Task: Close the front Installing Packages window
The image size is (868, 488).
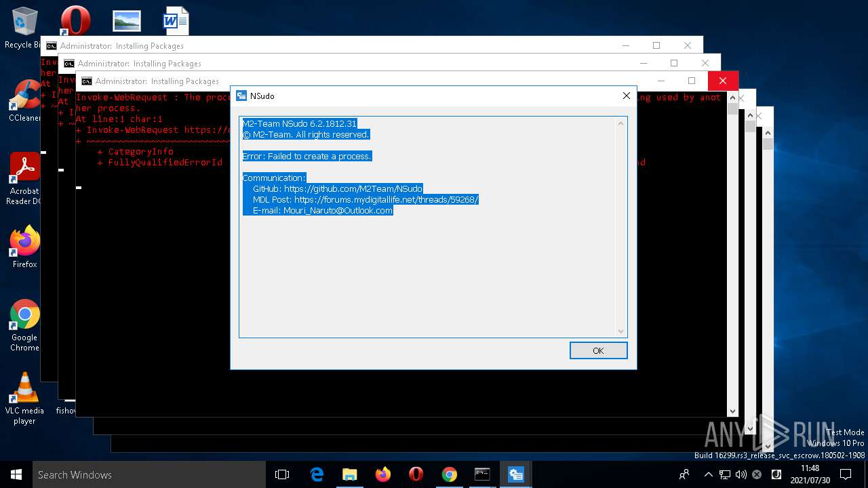Action: (x=723, y=81)
